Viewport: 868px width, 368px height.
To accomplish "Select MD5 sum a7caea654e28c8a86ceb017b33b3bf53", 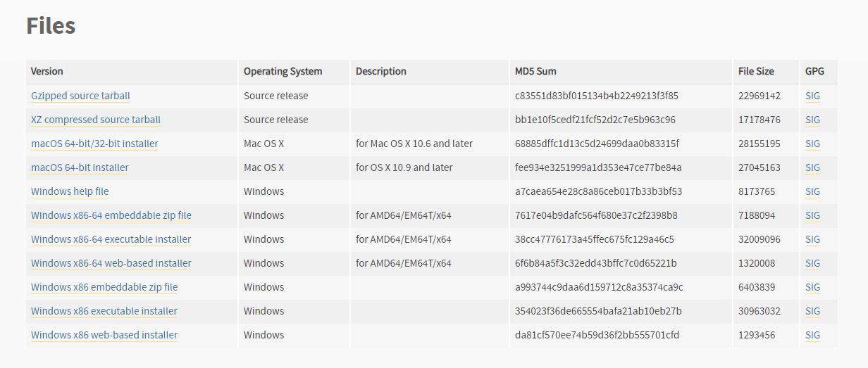I will [599, 191].
